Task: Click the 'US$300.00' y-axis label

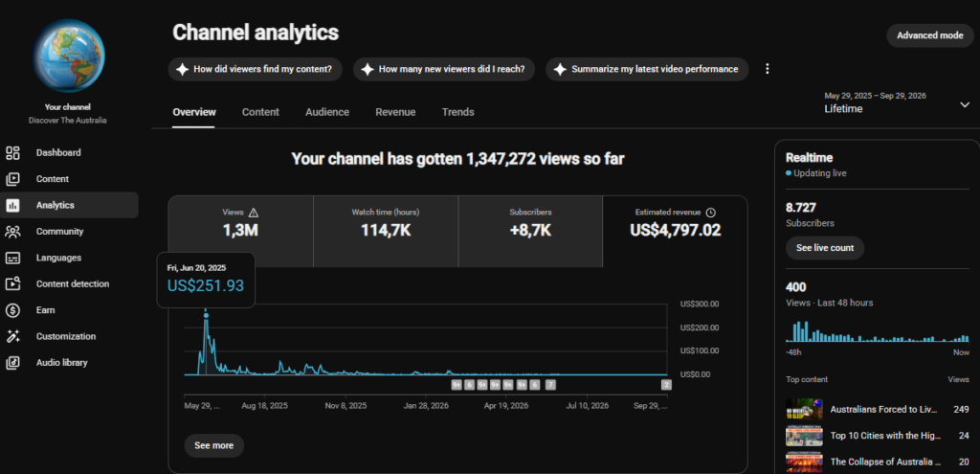Action: (x=699, y=305)
